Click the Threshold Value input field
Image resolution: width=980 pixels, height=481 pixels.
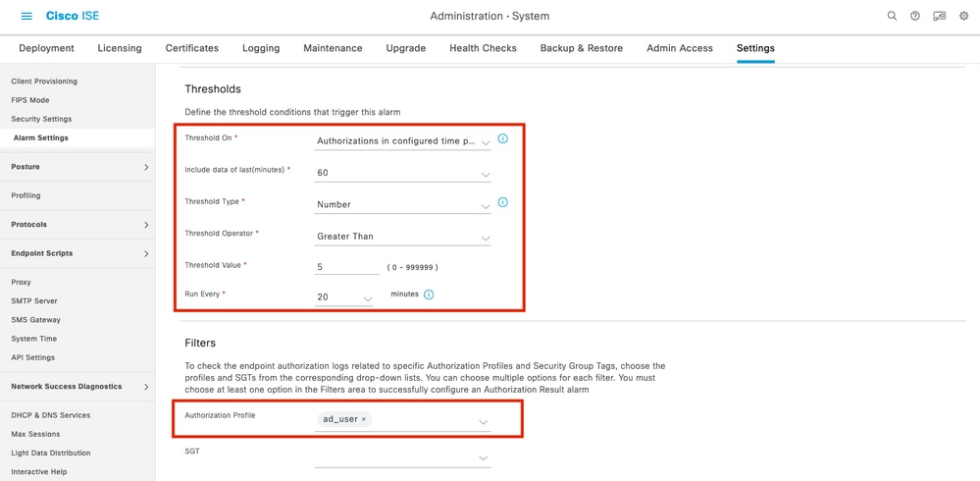347,266
